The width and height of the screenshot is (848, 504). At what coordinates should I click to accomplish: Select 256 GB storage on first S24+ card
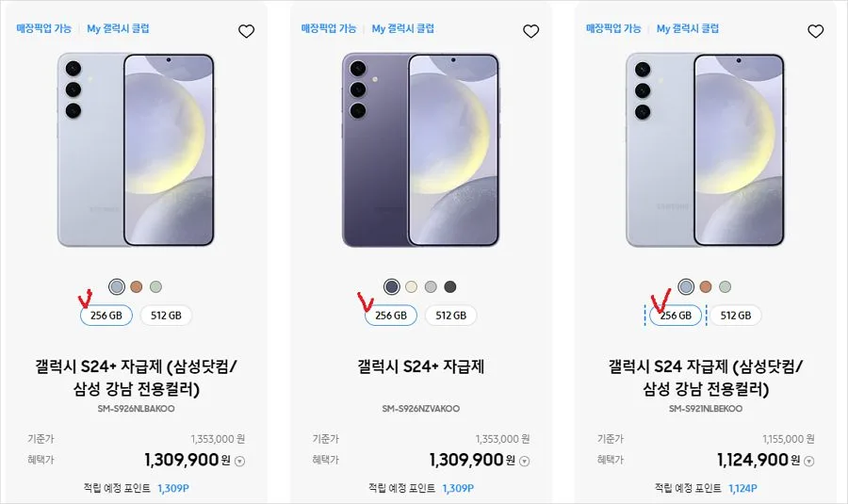click(106, 316)
